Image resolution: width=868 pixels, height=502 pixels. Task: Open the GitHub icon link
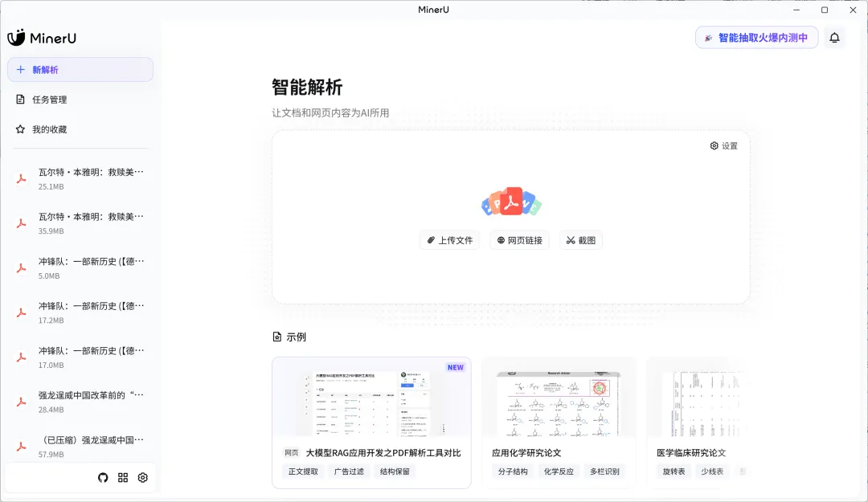[103, 478]
